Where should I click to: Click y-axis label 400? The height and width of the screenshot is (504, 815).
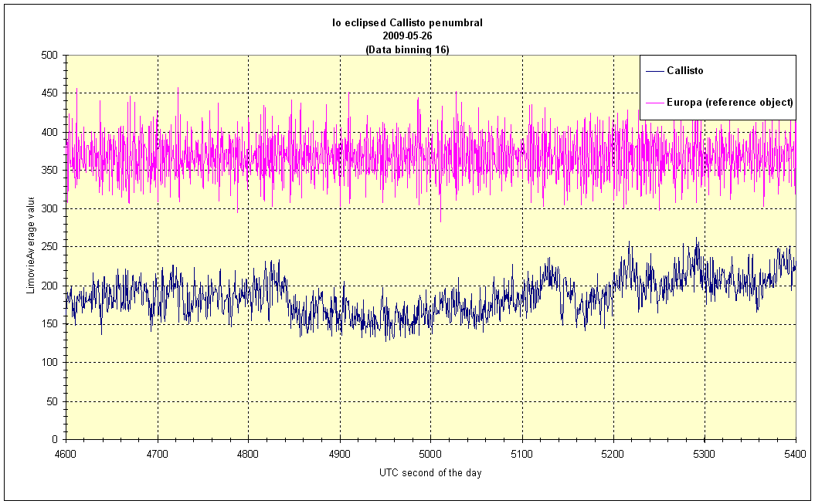point(50,132)
